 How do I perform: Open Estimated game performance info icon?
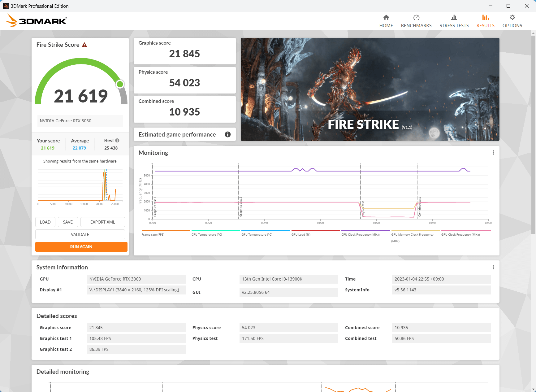[x=228, y=134]
